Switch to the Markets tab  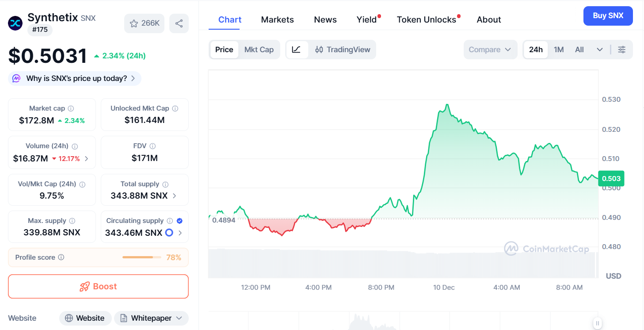(x=277, y=19)
